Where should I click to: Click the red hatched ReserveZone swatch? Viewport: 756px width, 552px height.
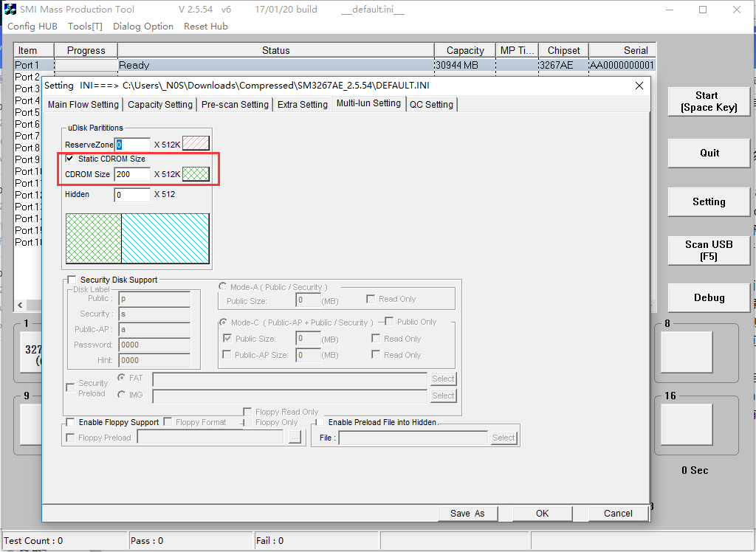196,144
